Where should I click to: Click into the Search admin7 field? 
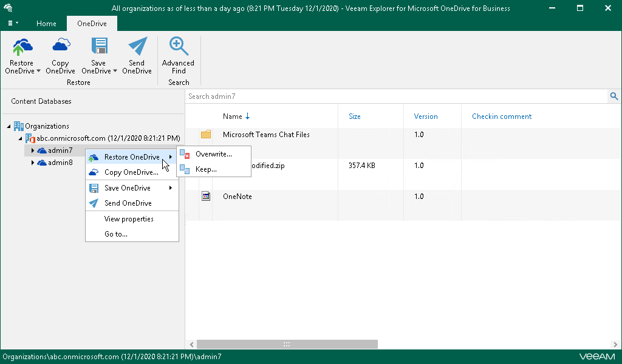click(397, 96)
